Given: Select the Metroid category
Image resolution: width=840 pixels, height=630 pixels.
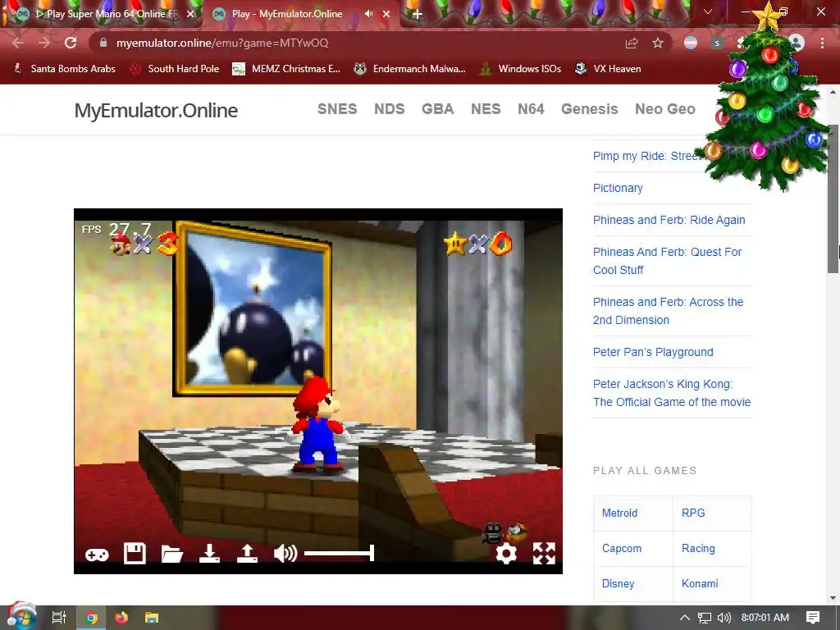Looking at the screenshot, I should click(619, 513).
